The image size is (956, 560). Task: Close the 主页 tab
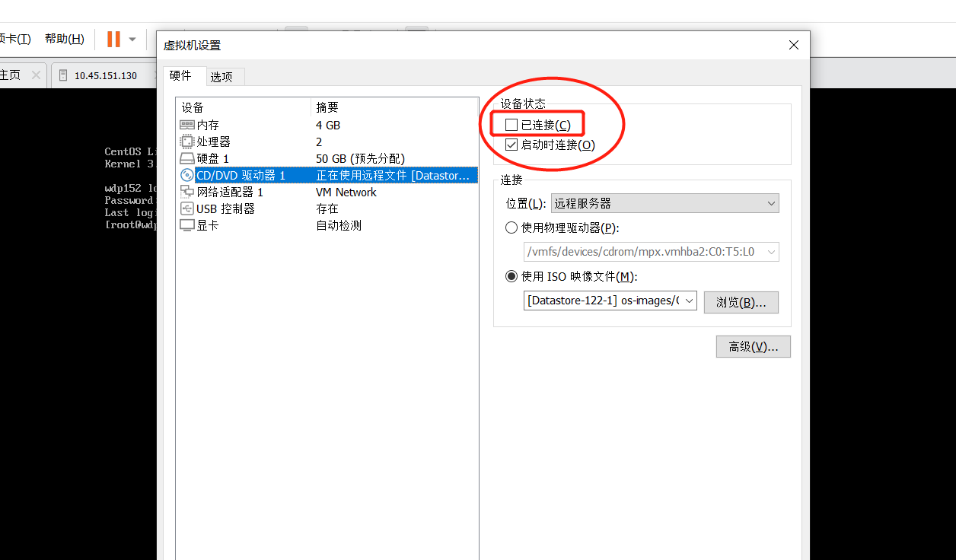(x=36, y=75)
